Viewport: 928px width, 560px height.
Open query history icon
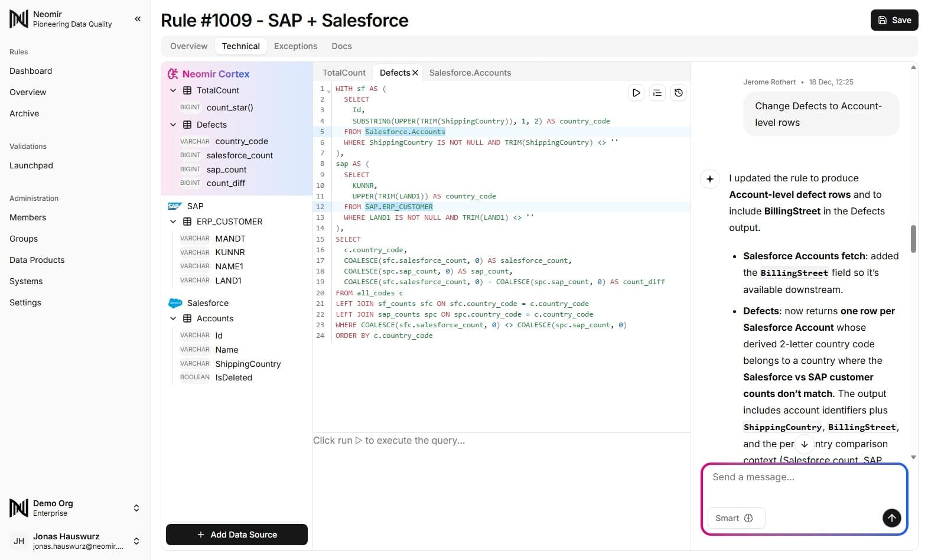pos(679,93)
